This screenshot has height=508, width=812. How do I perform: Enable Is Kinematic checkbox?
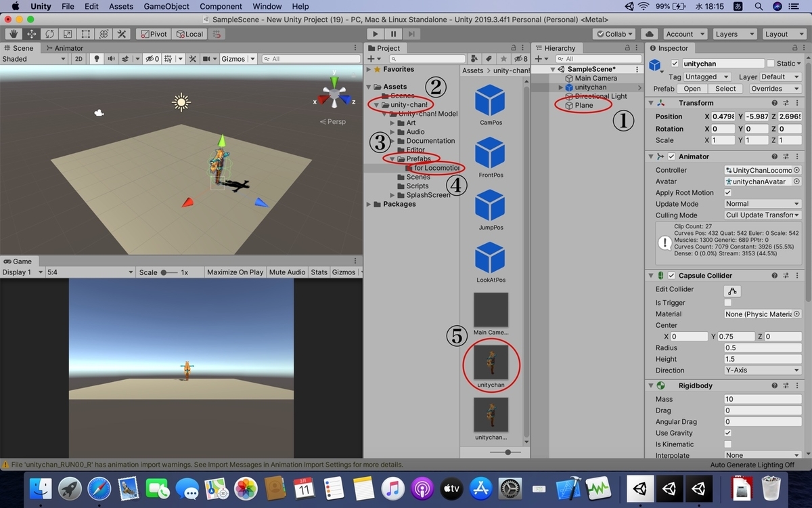[x=728, y=444]
